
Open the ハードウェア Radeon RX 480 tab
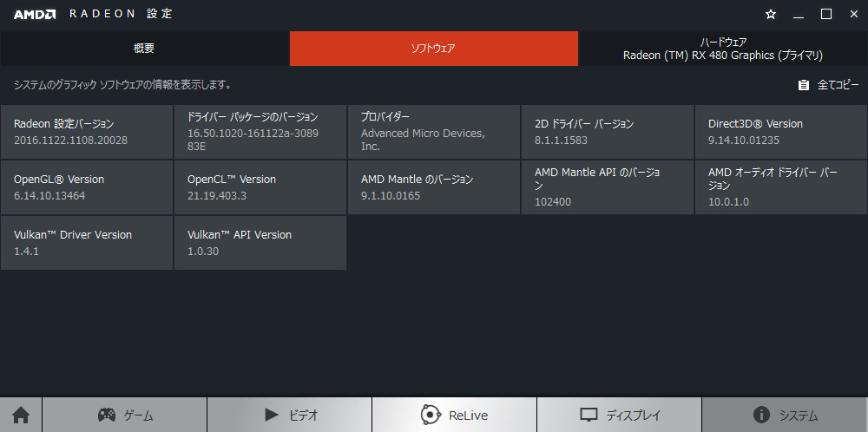click(x=723, y=48)
